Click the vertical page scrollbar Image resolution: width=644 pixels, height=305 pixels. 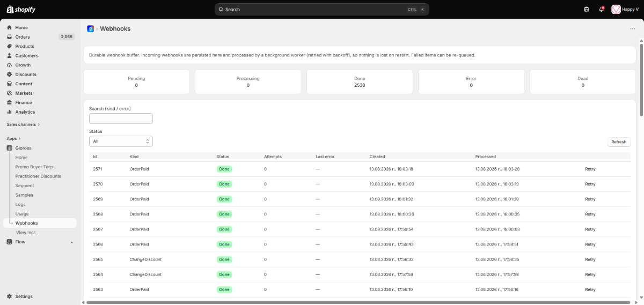click(641, 80)
